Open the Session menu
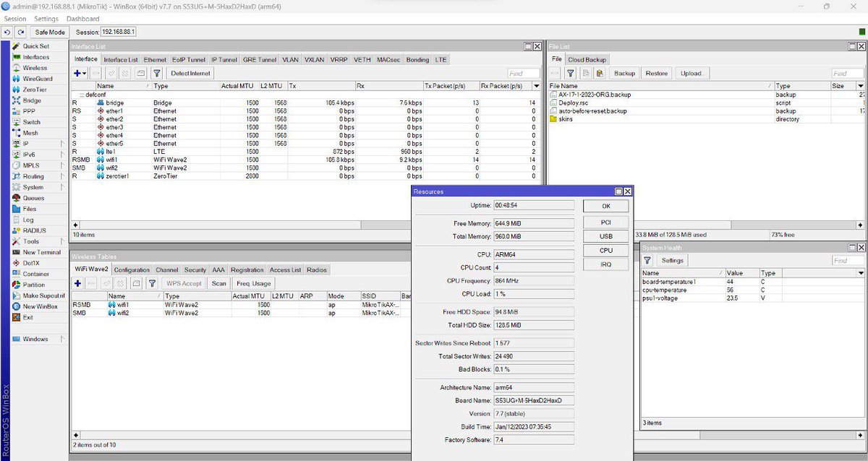The image size is (868, 461). tap(14, 19)
